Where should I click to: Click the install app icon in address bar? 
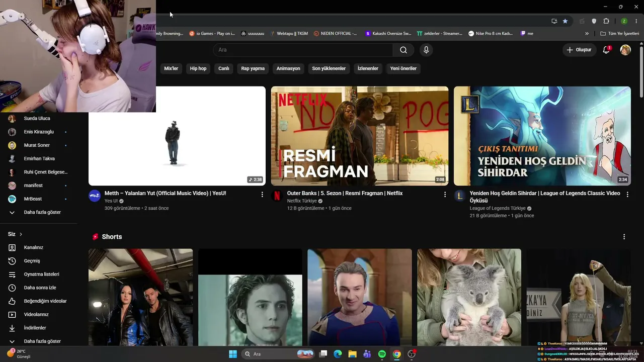pyautogui.click(x=554, y=21)
